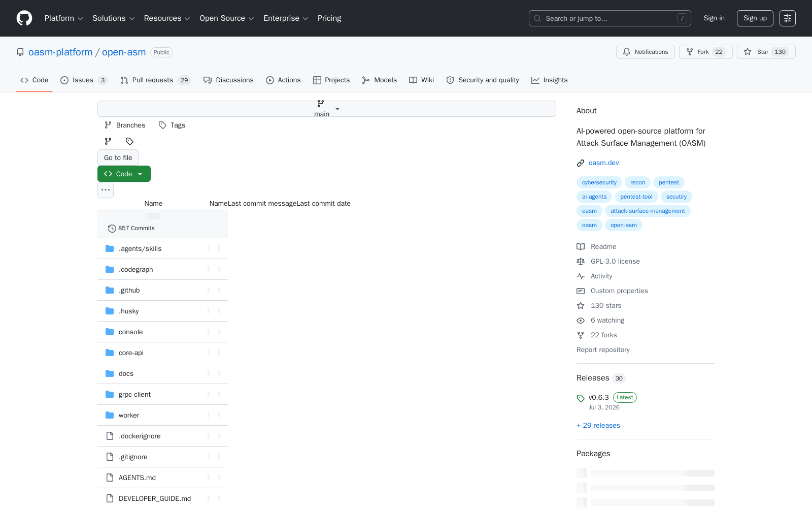Viewport: 812px width, 508px height.
Task: Click the eye icon beside 6 watching
Action: click(x=581, y=321)
